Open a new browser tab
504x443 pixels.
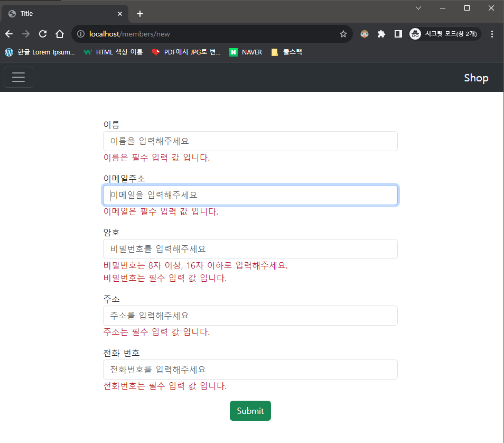click(140, 14)
